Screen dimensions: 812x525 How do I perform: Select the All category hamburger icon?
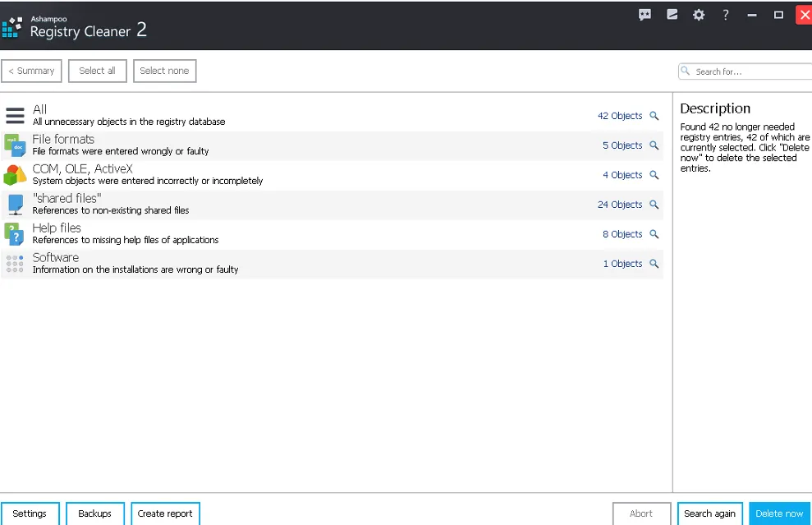[15, 115]
